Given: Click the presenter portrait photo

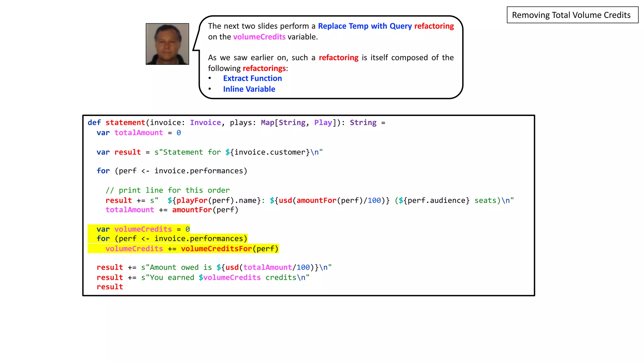Looking at the screenshot, I should 167,44.
